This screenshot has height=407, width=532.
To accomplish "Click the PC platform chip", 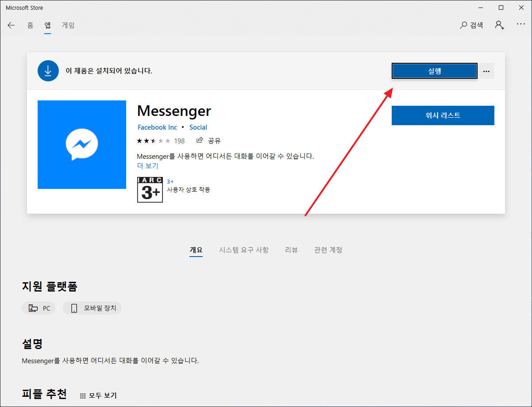I will [39, 308].
